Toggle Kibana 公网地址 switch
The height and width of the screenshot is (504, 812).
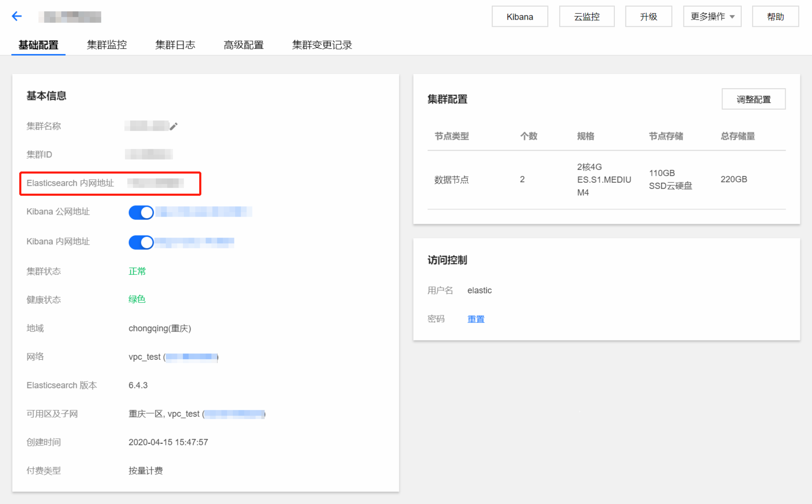pos(141,212)
